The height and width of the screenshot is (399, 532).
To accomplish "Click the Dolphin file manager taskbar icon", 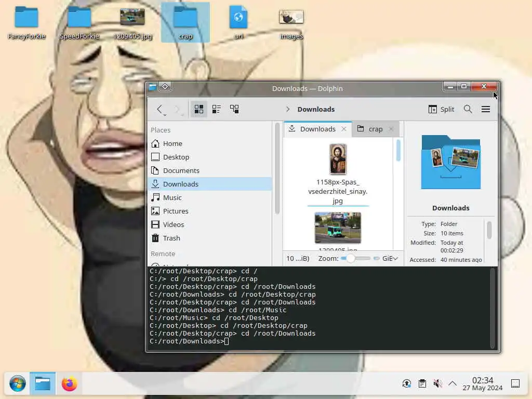I will [43, 384].
